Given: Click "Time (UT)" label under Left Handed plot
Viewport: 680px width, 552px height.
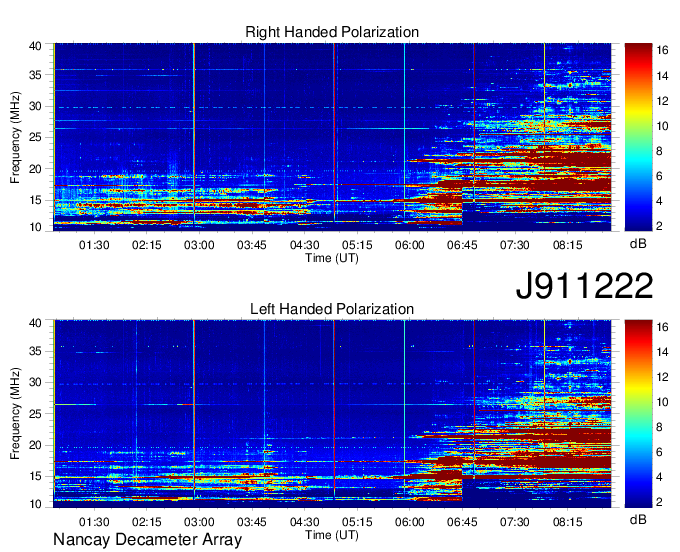Looking at the screenshot, I should [x=332, y=535].
